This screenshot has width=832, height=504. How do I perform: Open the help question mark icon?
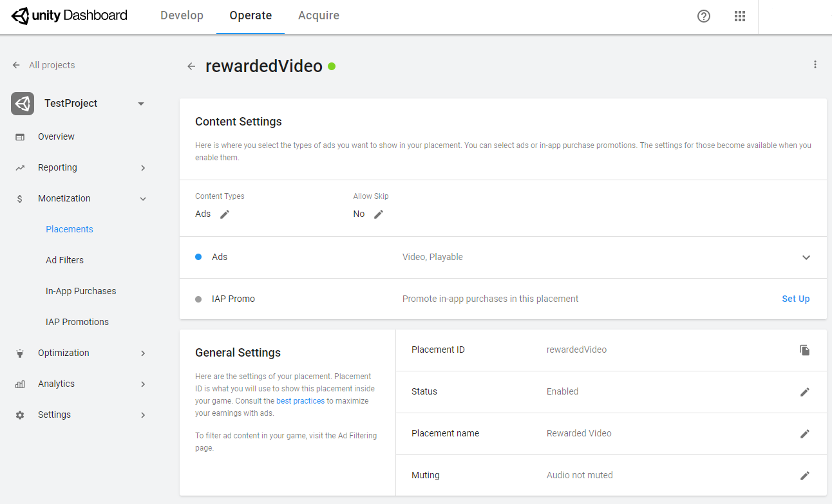(704, 16)
